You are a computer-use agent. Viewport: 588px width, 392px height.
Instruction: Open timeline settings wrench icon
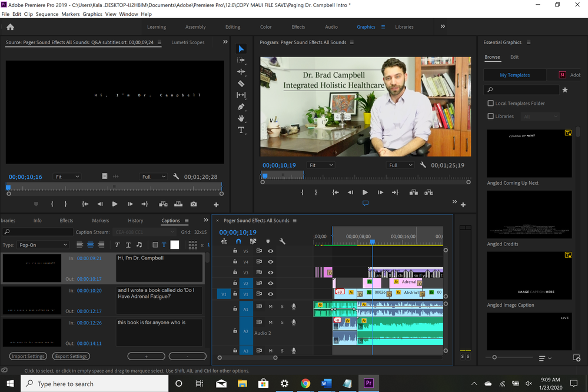click(x=283, y=241)
